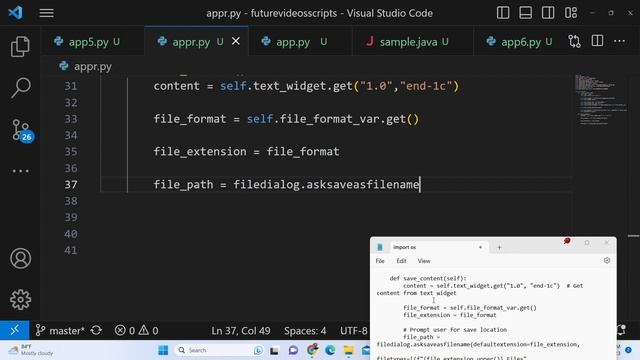
Task: Open Task View on taskbar
Action: pos(274,350)
